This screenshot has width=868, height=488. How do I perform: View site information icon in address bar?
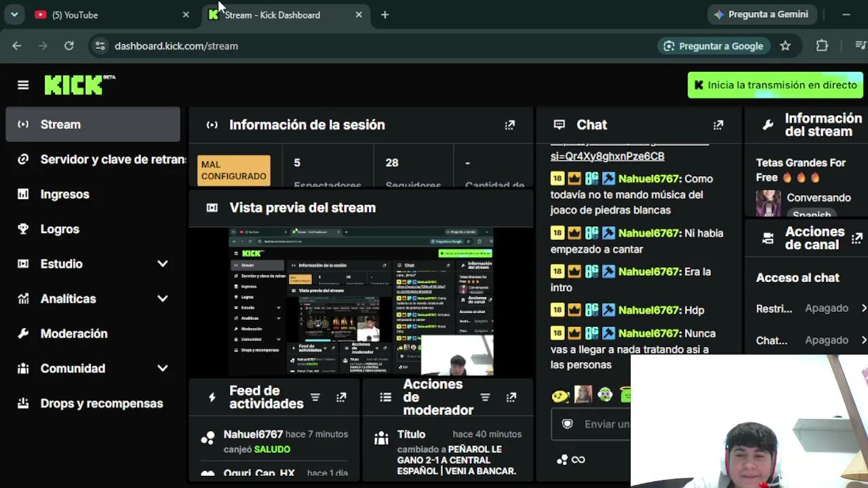click(100, 46)
